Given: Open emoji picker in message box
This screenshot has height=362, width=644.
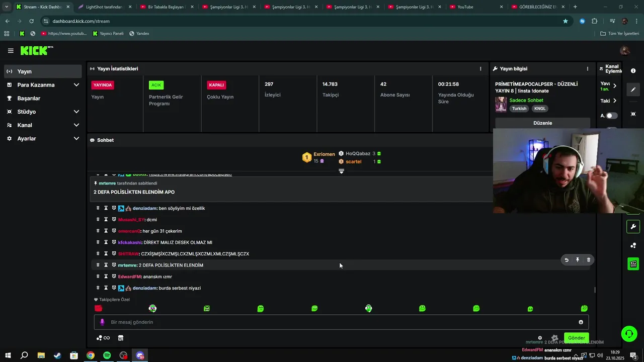Looking at the screenshot, I should tap(581, 322).
